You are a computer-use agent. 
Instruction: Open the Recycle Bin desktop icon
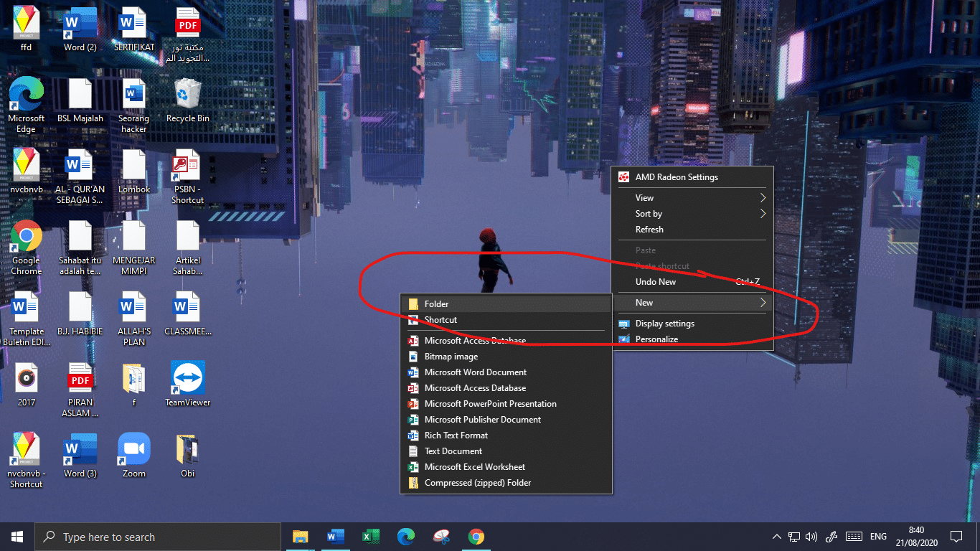(188, 100)
